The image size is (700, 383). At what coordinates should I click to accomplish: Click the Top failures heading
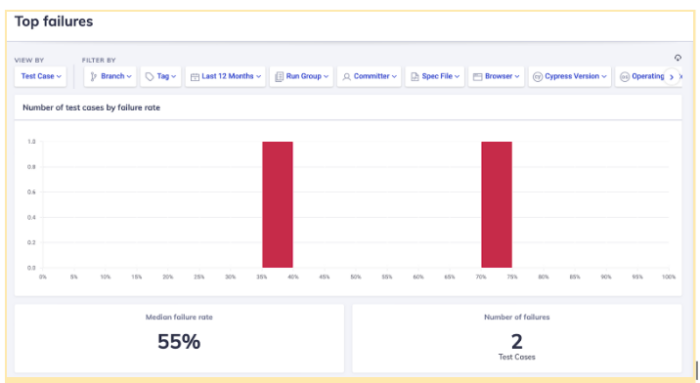pyautogui.click(x=54, y=21)
